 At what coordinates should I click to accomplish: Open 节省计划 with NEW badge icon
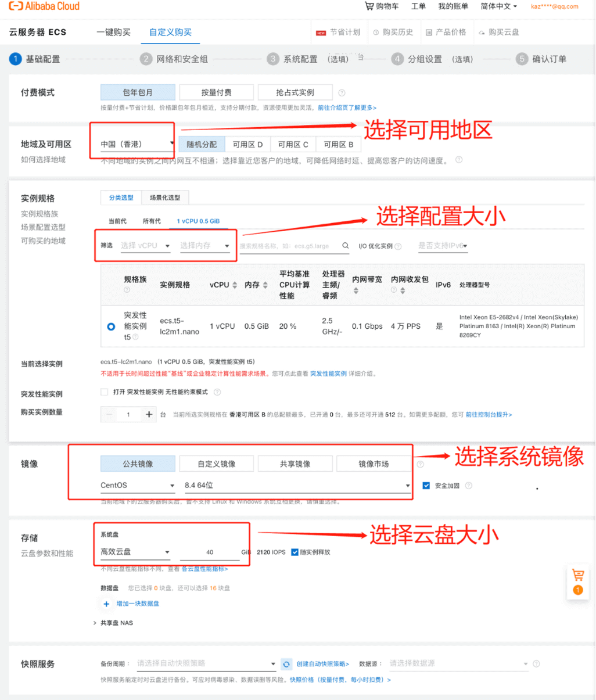tap(338, 33)
